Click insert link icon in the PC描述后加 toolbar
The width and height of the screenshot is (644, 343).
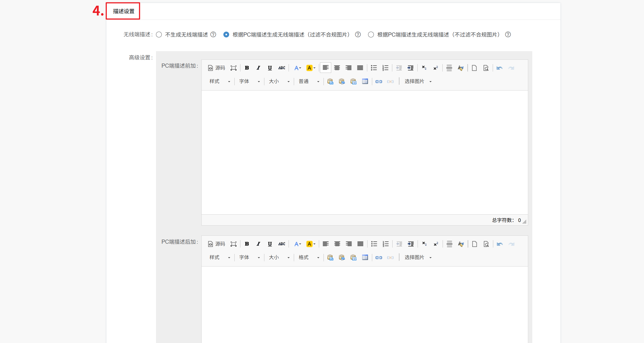379,257
